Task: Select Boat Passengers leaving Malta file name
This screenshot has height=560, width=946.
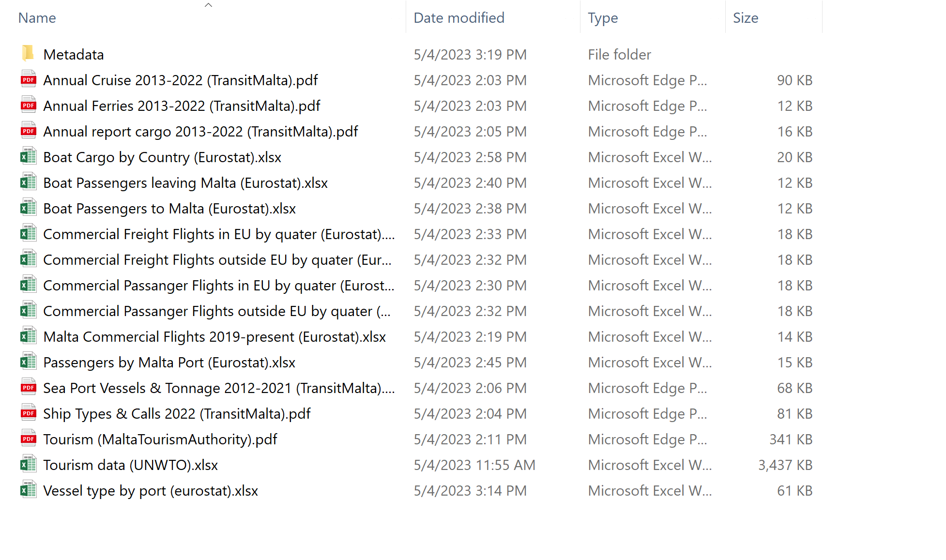Action: [x=185, y=183]
